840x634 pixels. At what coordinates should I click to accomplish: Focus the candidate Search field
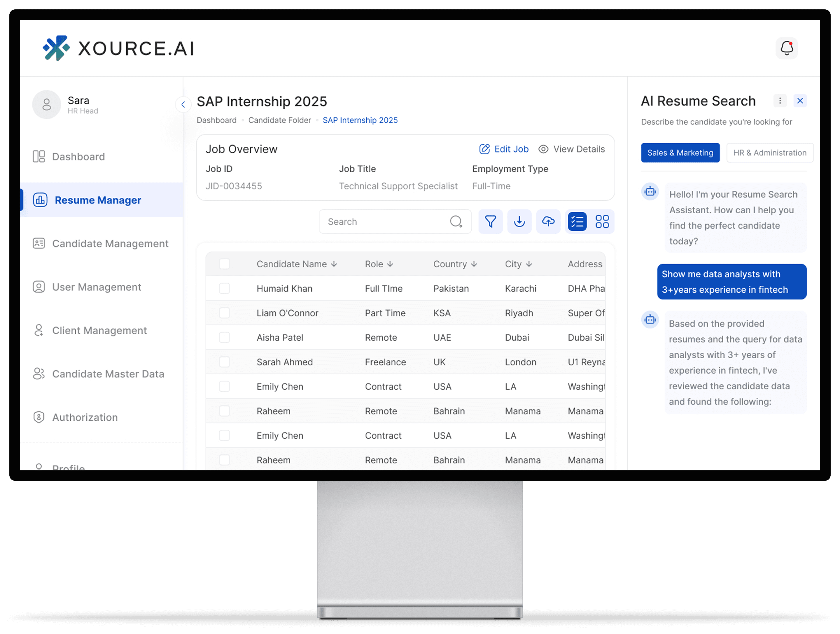point(395,221)
